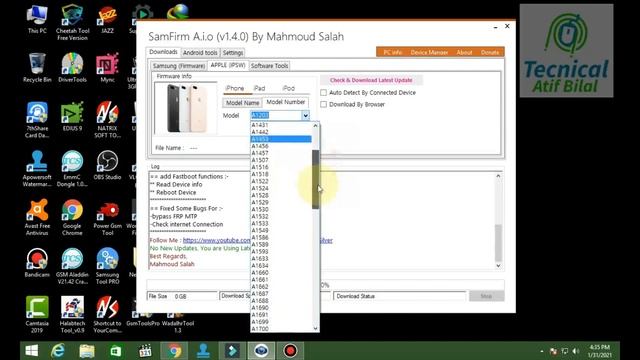Click the download progress bar
This screenshot has width=640, height=360.
click(325, 285)
